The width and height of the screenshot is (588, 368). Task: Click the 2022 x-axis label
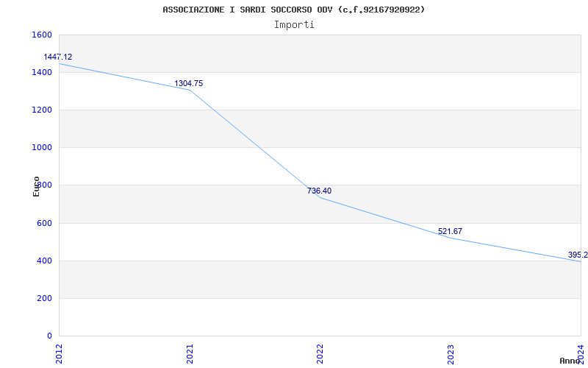point(320,354)
